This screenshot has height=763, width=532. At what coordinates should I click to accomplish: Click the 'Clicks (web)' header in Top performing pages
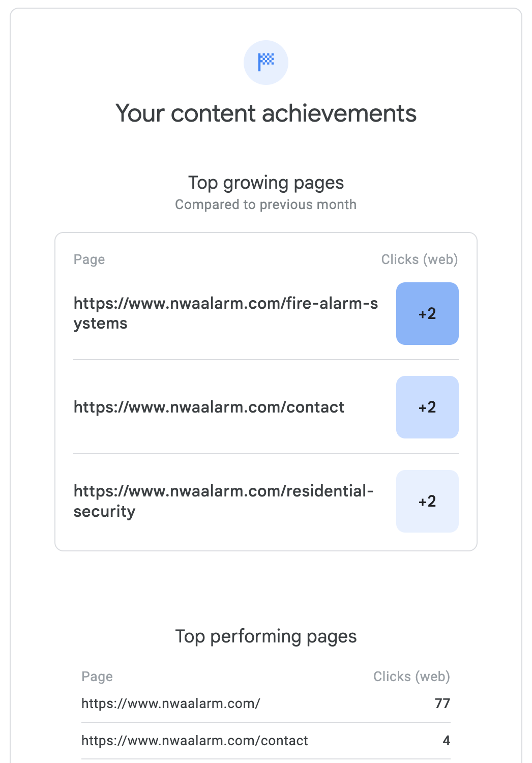tap(411, 677)
